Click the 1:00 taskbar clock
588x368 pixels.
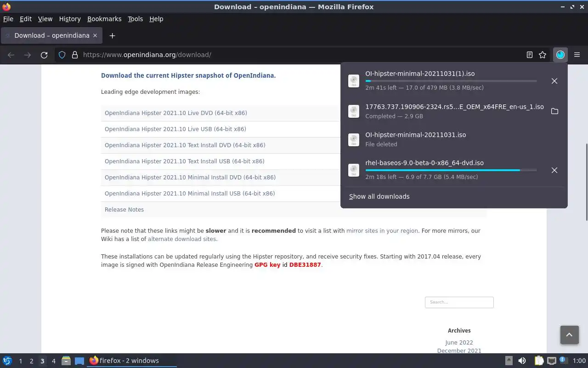click(579, 361)
